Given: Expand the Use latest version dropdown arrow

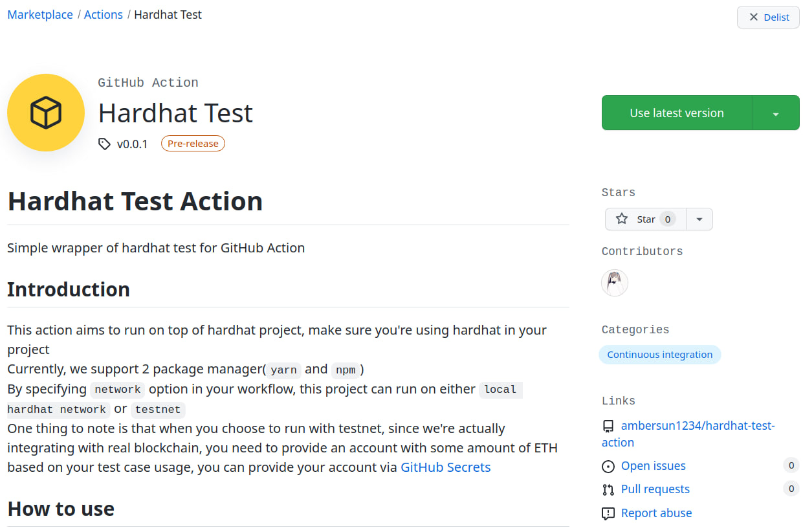Looking at the screenshot, I should [x=776, y=113].
